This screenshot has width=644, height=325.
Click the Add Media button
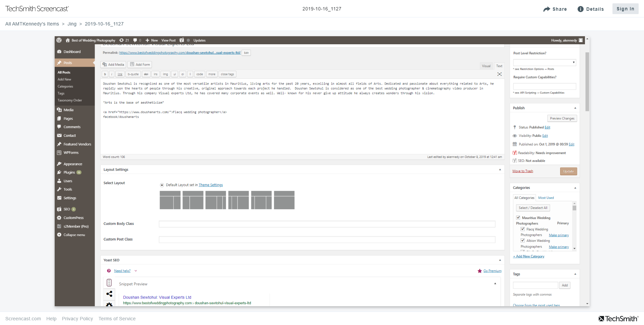pyautogui.click(x=113, y=65)
